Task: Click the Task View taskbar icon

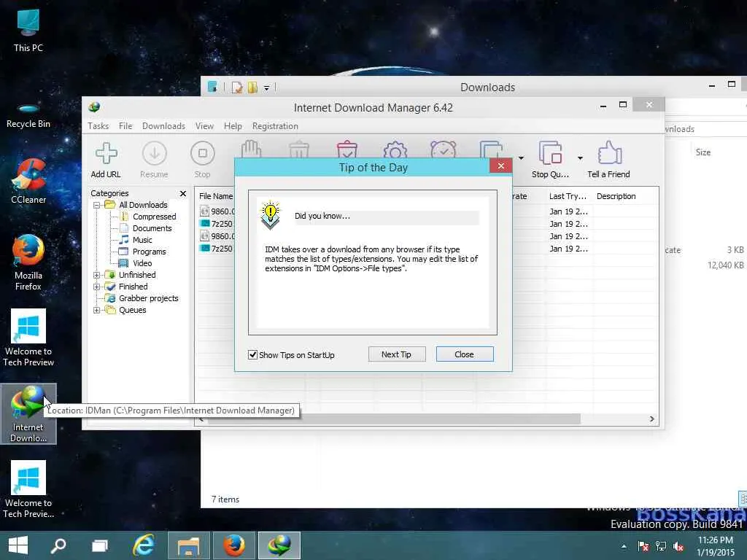Action: coord(99,545)
